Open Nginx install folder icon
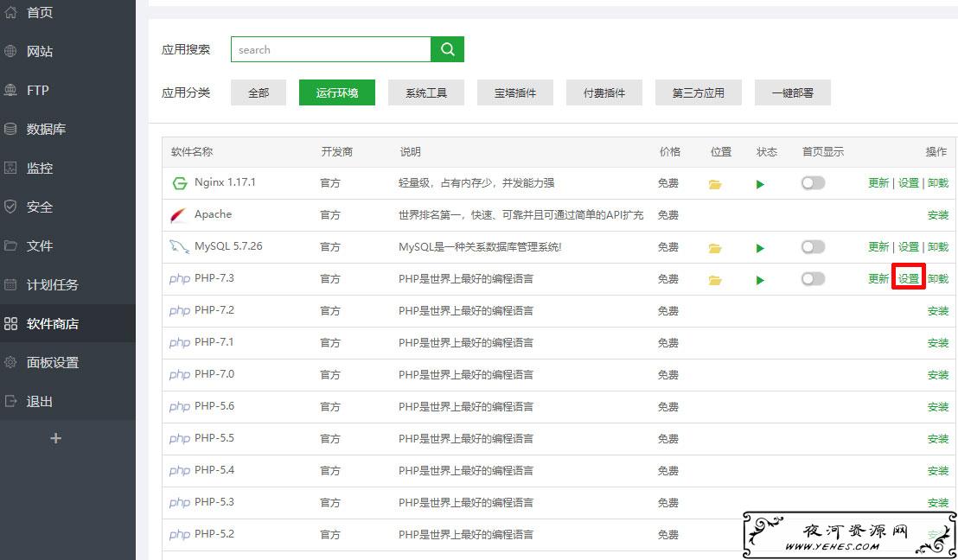The width and height of the screenshot is (958, 560). tap(715, 184)
